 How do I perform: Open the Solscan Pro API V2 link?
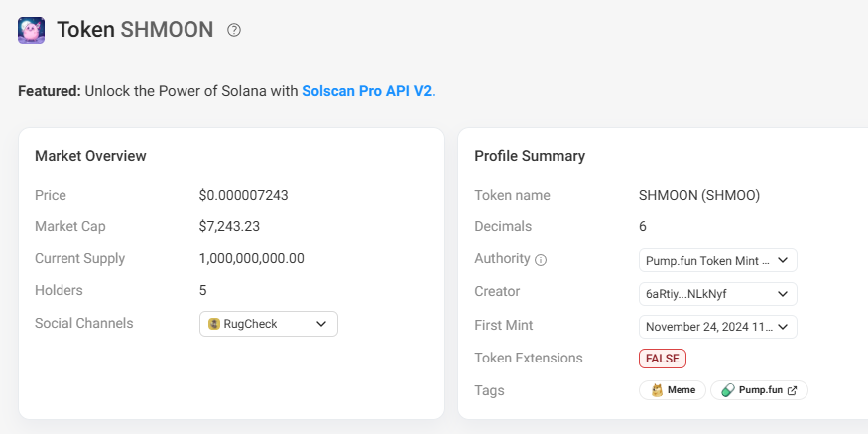(x=369, y=91)
